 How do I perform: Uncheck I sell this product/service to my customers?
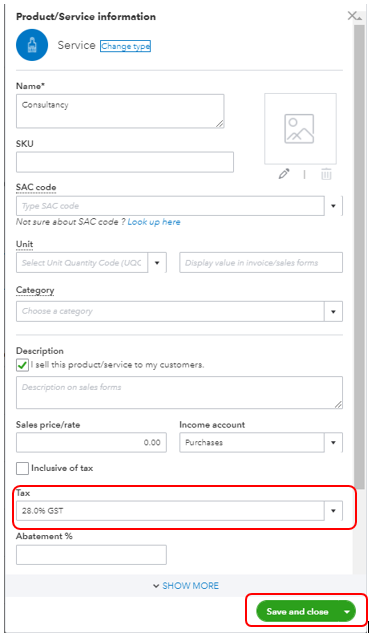click(22, 365)
